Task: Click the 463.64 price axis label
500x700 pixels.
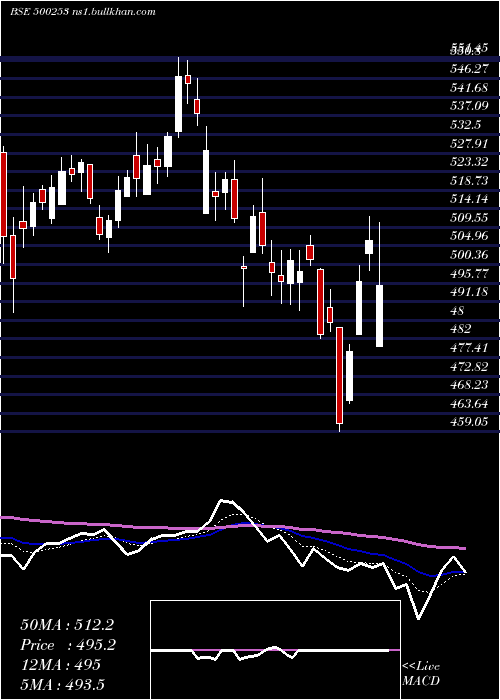Action: (468, 404)
